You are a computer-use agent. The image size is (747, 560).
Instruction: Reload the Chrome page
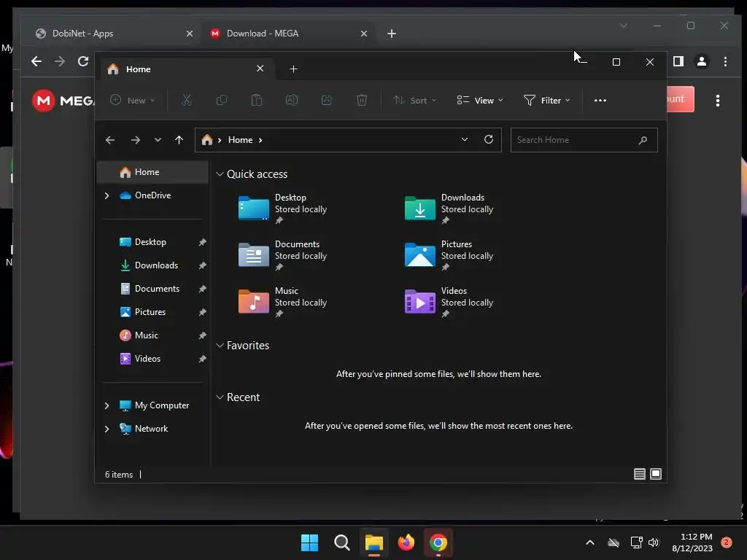83,61
